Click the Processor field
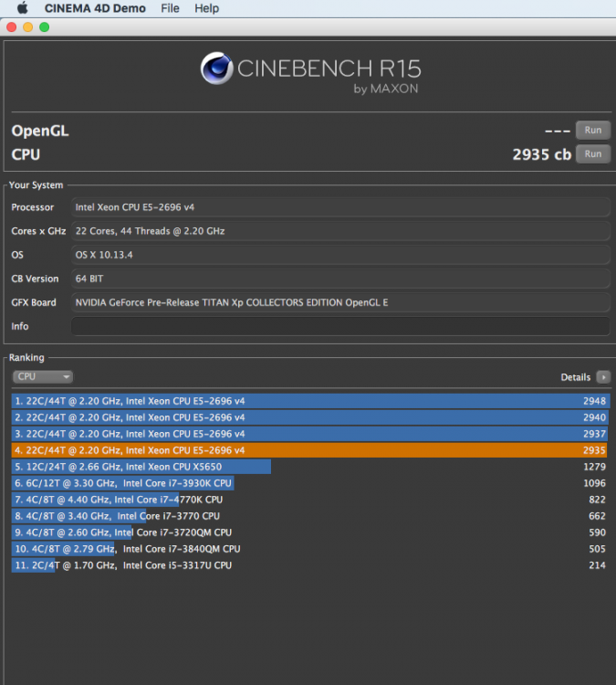Image resolution: width=616 pixels, height=685 pixels. click(x=340, y=207)
